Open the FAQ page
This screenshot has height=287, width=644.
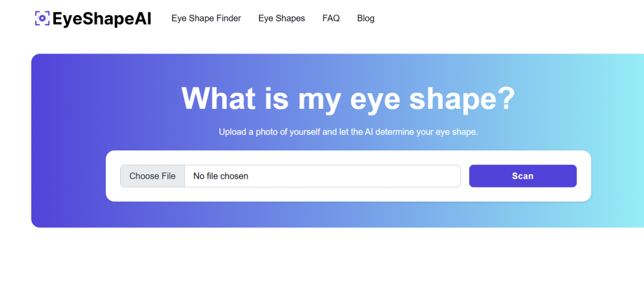331,18
